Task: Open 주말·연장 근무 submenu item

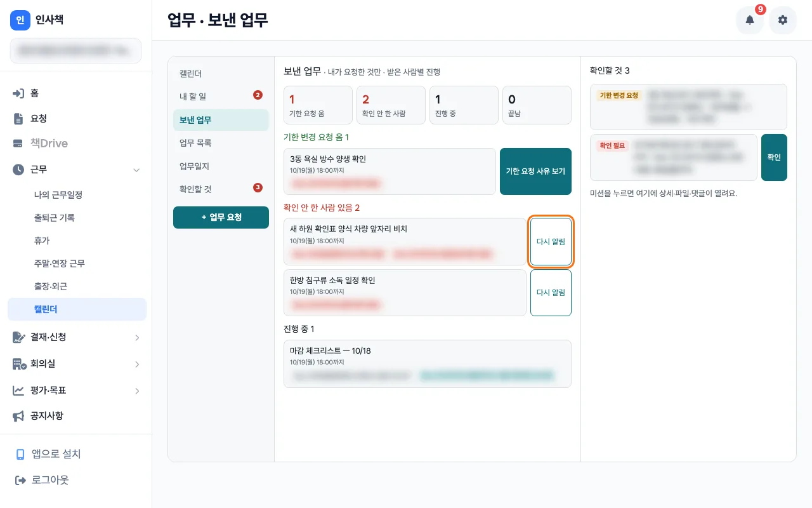Action: [77, 264]
